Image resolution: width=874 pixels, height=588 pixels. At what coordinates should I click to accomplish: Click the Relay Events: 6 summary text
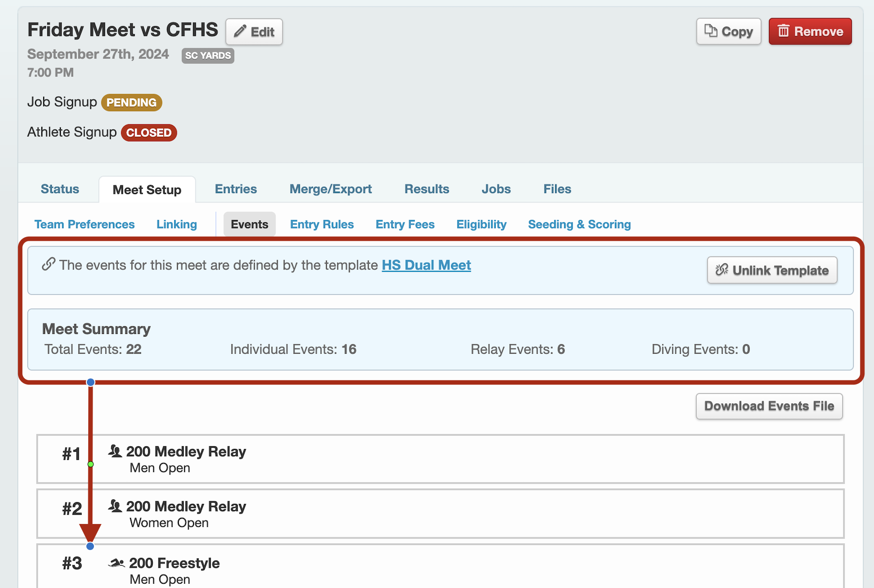518,349
